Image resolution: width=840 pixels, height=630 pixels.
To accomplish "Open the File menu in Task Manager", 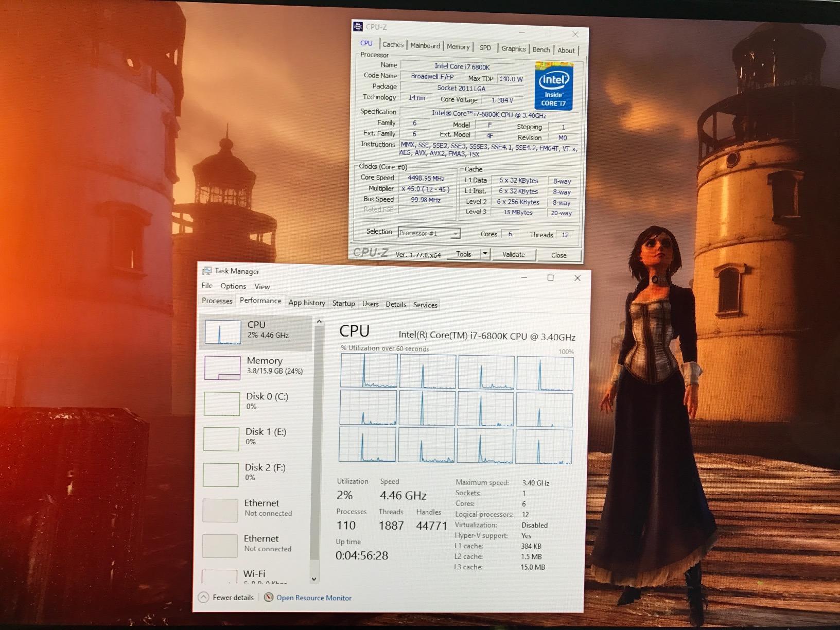I will 207,286.
